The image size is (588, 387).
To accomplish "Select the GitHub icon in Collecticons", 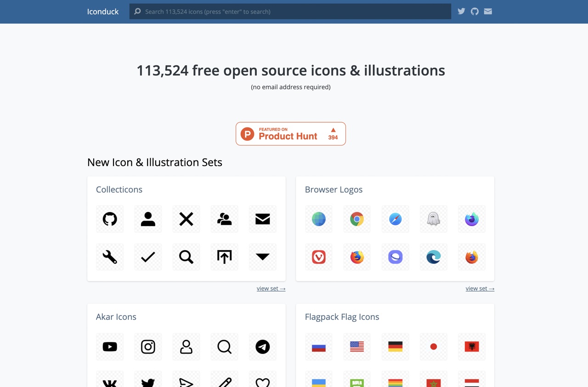I will click(110, 219).
